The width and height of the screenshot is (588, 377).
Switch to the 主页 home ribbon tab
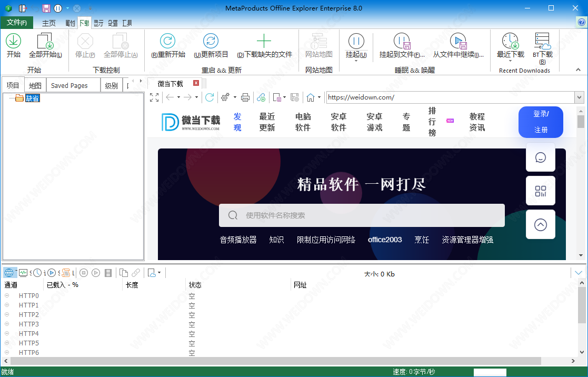pyautogui.click(x=49, y=23)
